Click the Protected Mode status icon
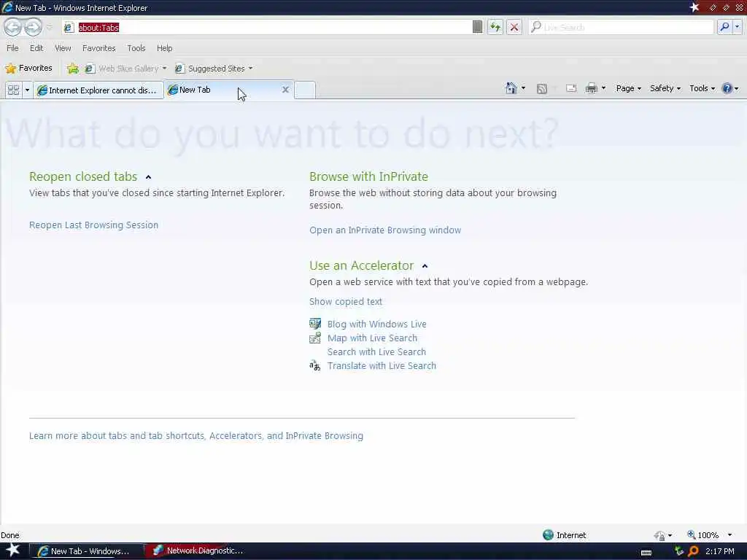The image size is (747, 560). click(x=659, y=535)
